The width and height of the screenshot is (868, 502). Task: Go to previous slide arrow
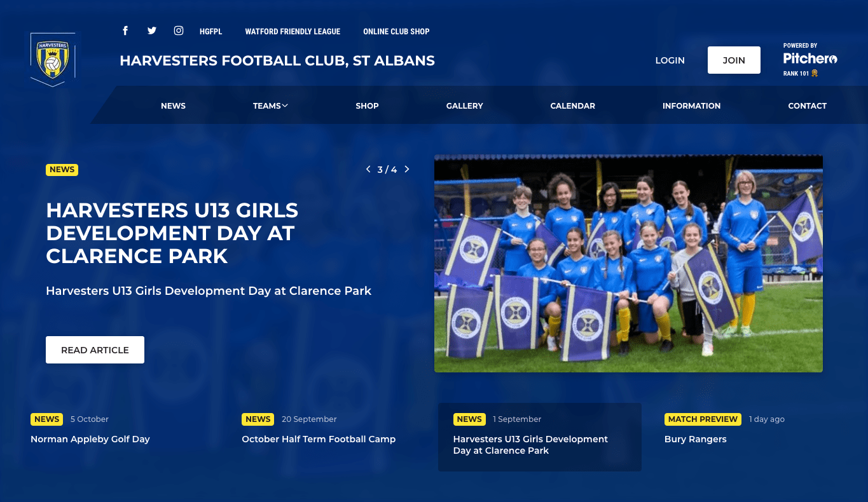[368, 169]
